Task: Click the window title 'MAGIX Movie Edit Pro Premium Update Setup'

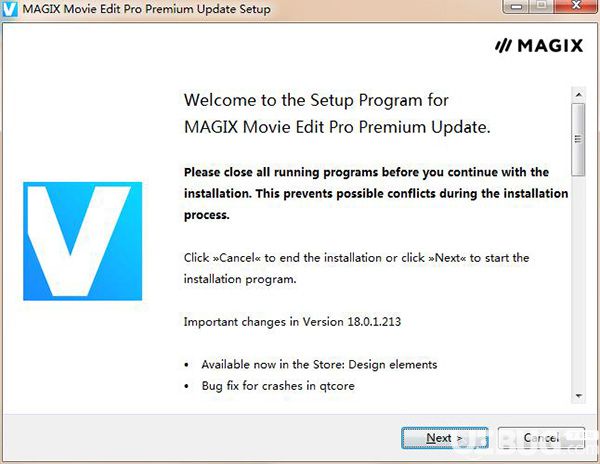Action: click(147, 9)
